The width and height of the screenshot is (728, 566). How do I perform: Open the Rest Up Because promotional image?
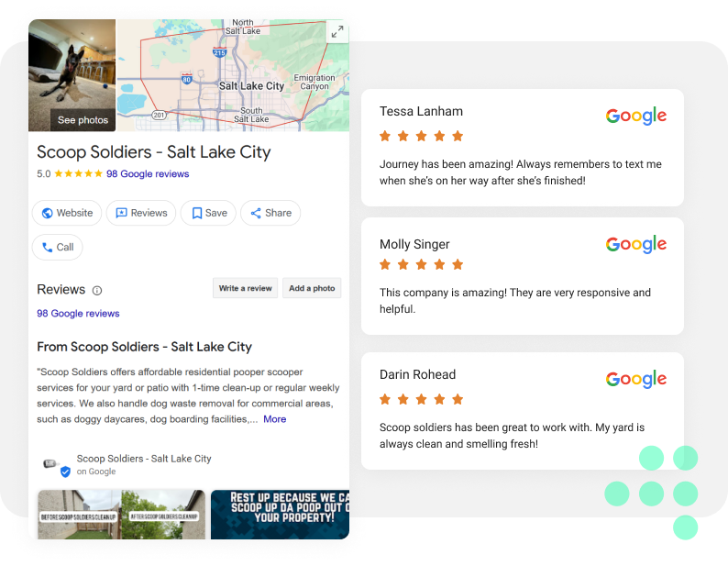280,515
